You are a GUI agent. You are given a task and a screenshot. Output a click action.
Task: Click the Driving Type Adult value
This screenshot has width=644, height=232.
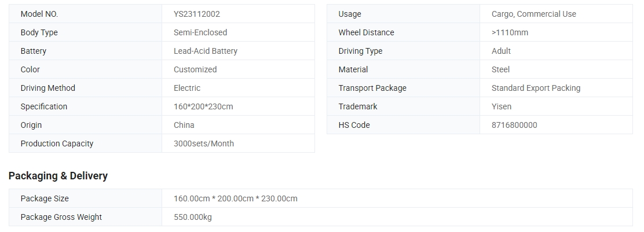pyautogui.click(x=501, y=51)
